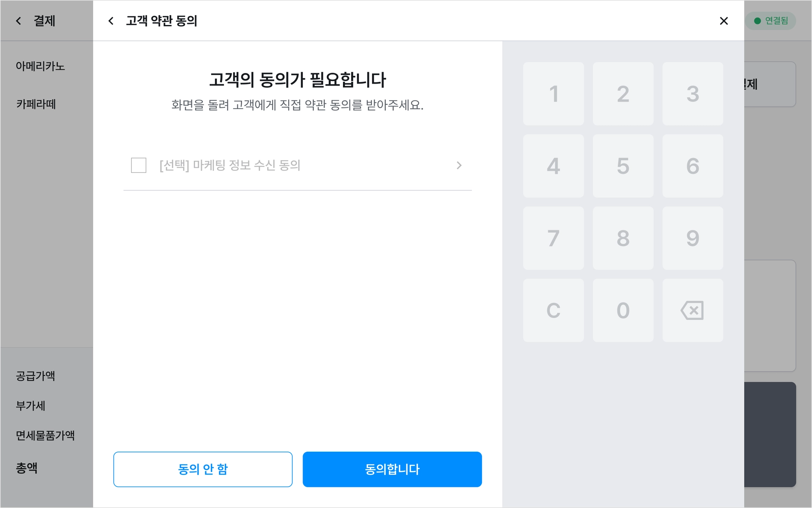Screen dimensions: 812x508
Task: Click the 동의 안 함 button
Action: [203, 469]
